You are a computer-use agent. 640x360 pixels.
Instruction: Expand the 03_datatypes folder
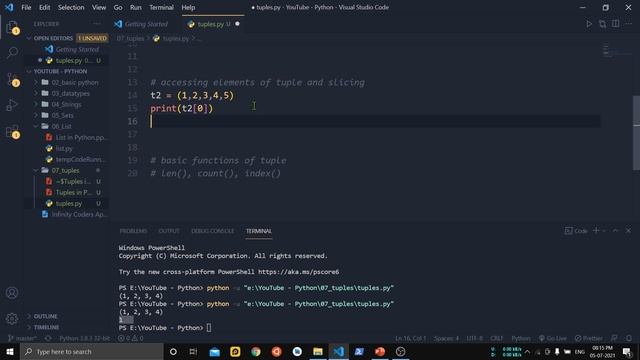coord(68,93)
